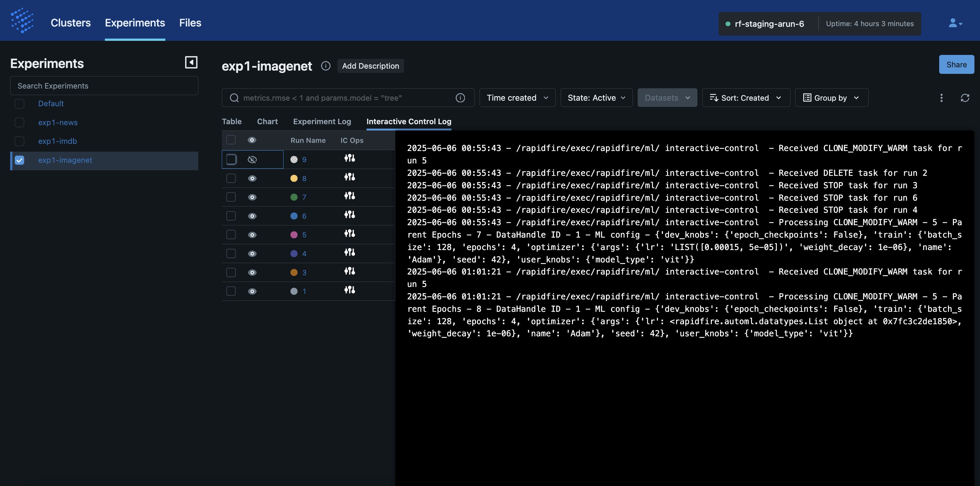Click the Share button

coord(956,65)
